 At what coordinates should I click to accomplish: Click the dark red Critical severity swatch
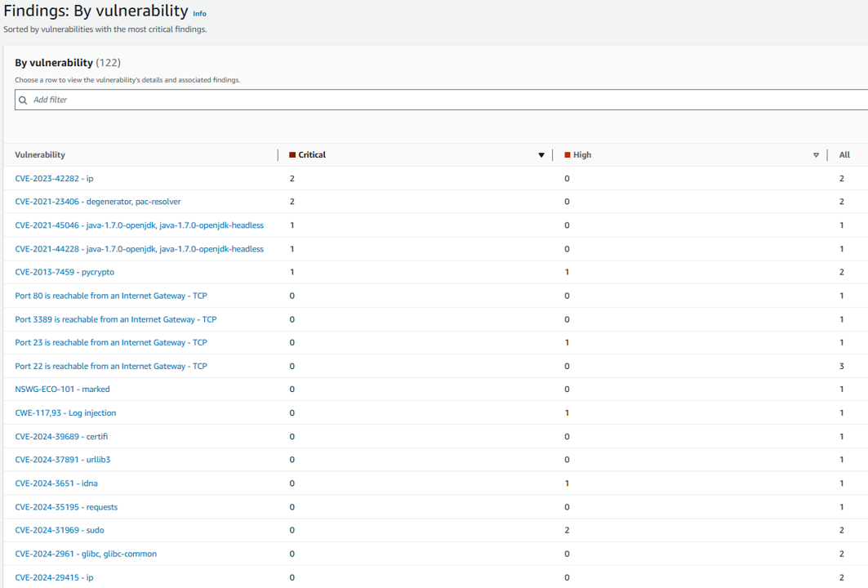292,155
